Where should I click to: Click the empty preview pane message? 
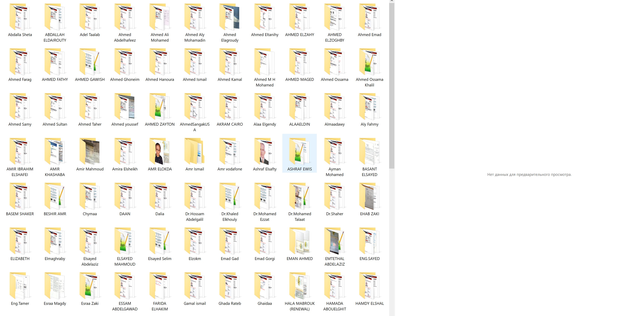(x=529, y=175)
